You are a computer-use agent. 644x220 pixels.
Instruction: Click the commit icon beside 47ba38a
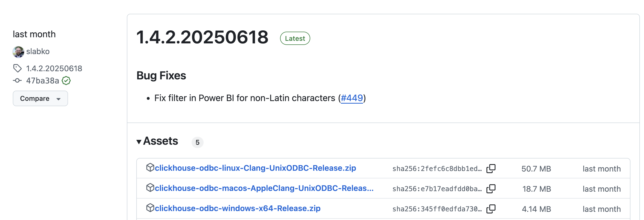(17, 81)
